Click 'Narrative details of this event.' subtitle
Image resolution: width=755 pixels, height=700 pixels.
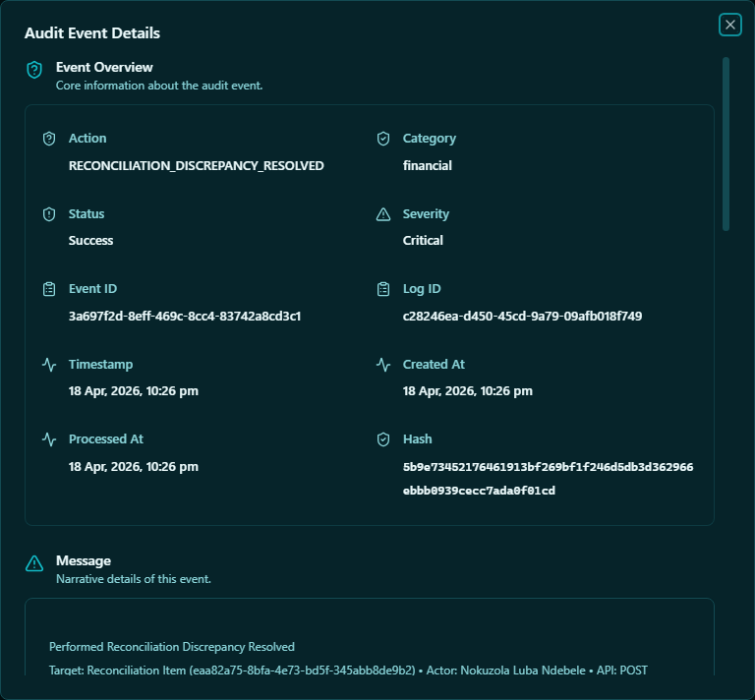tap(134, 579)
